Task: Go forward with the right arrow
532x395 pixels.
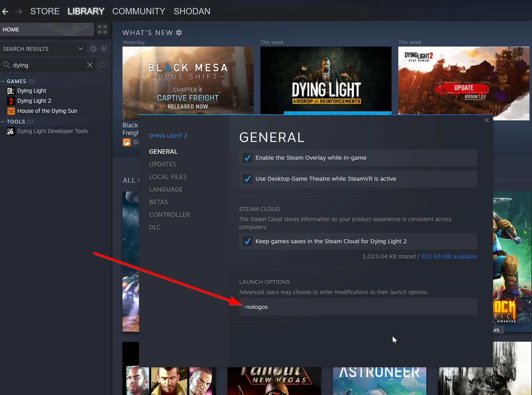Action: point(19,12)
